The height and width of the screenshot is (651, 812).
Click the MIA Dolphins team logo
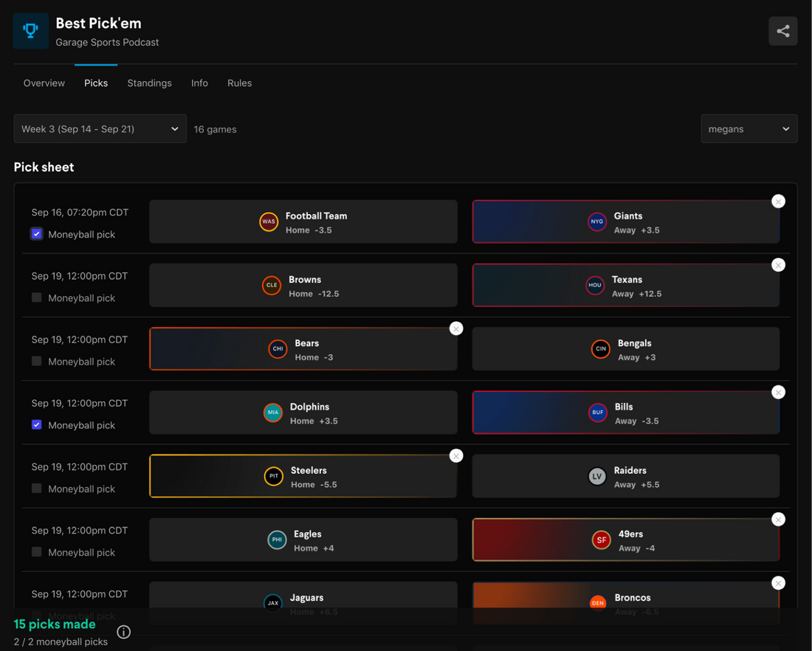pyautogui.click(x=273, y=412)
